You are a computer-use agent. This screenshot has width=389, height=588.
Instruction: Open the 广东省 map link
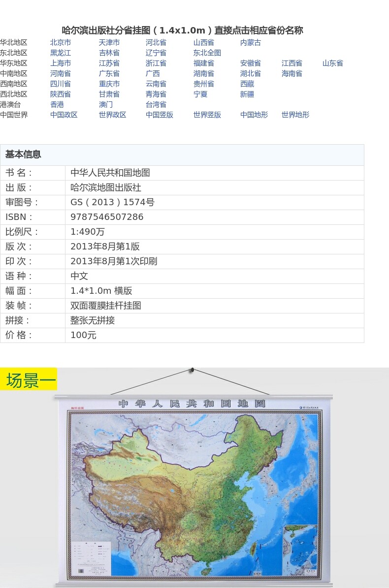click(x=109, y=73)
